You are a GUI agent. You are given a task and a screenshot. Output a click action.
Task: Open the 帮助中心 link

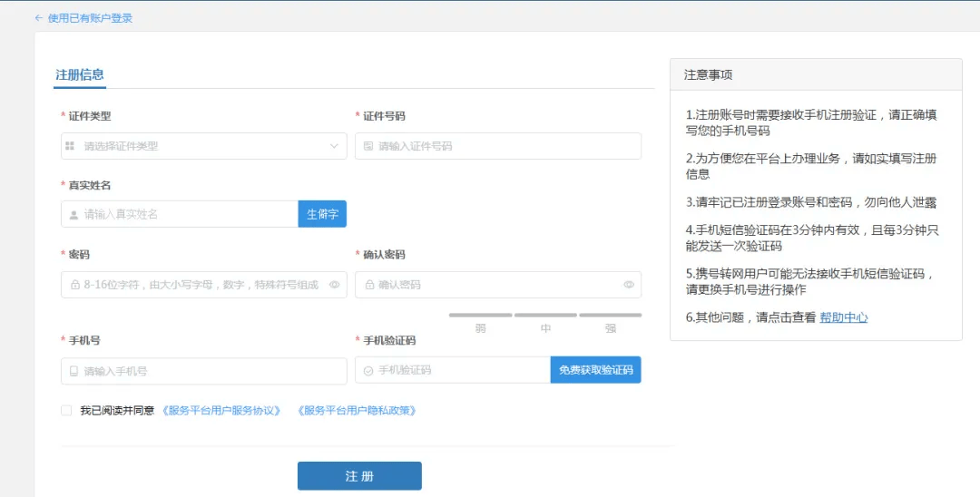pos(843,317)
